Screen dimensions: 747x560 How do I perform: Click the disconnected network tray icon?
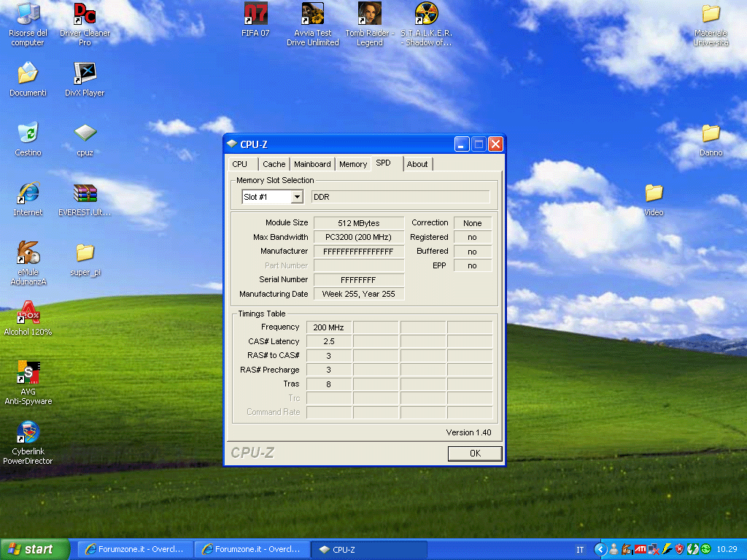tap(653, 549)
